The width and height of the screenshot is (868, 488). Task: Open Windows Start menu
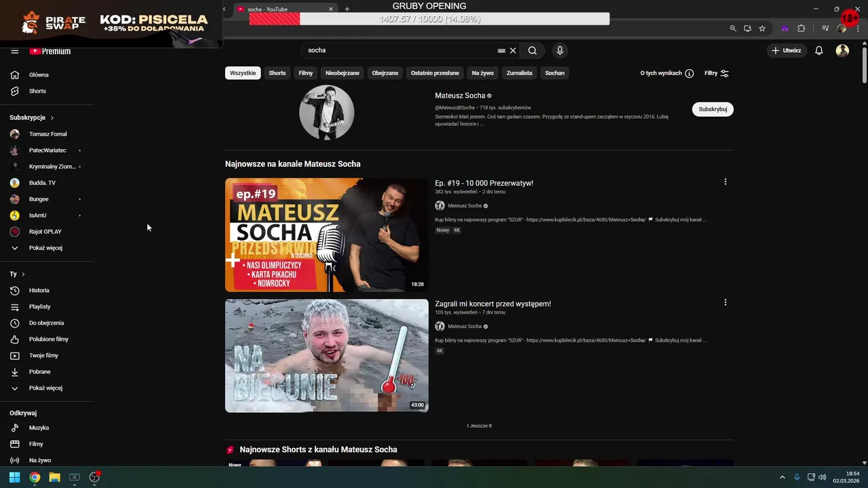click(14, 477)
